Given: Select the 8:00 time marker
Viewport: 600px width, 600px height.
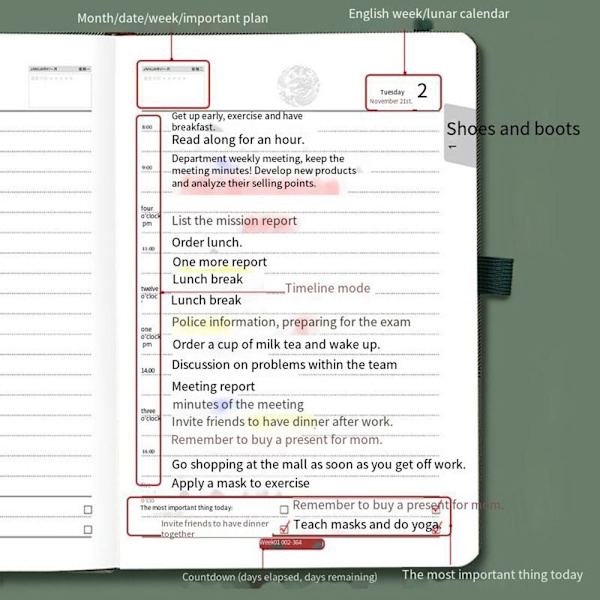Looking at the screenshot, I should 147,127.
